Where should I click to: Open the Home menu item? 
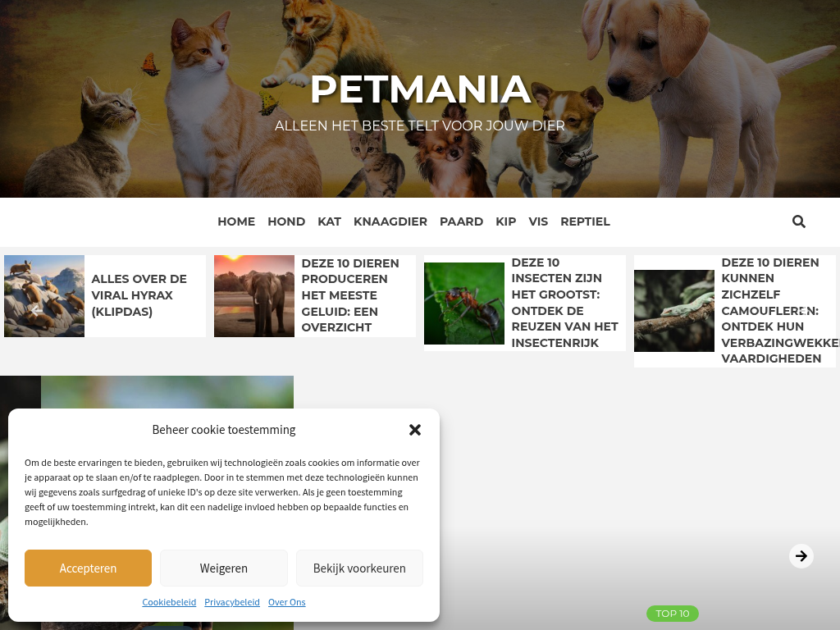(x=236, y=221)
